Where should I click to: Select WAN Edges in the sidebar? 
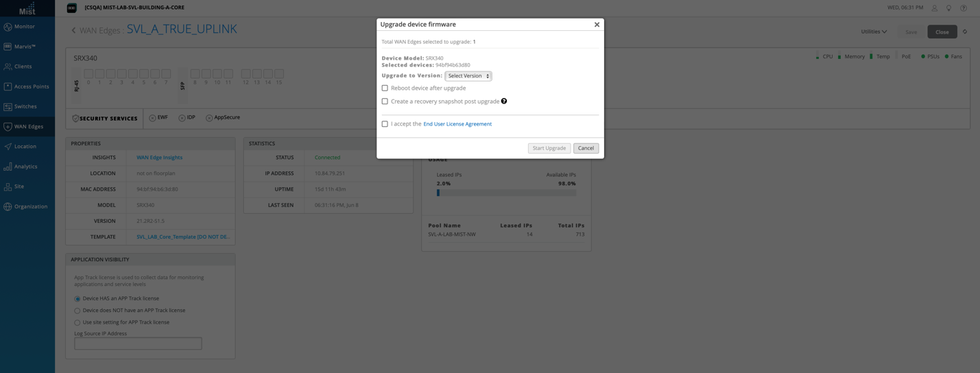point(27,126)
